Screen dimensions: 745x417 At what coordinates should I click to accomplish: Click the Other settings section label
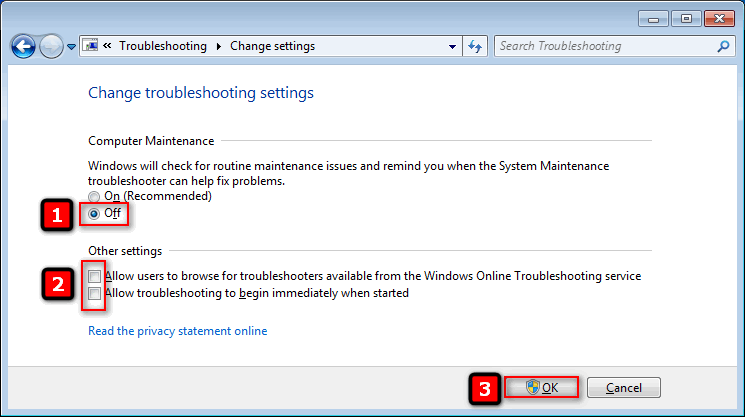(125, 251)
